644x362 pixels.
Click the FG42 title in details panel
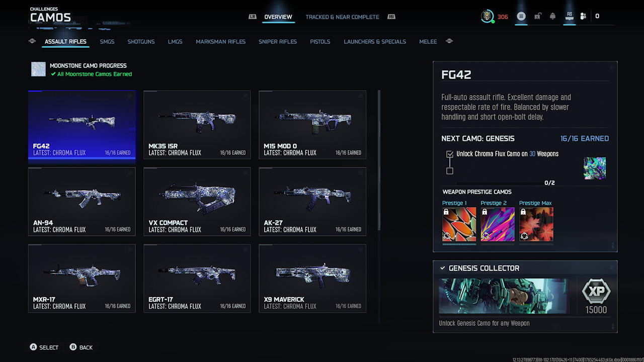(x=456, y=75)
